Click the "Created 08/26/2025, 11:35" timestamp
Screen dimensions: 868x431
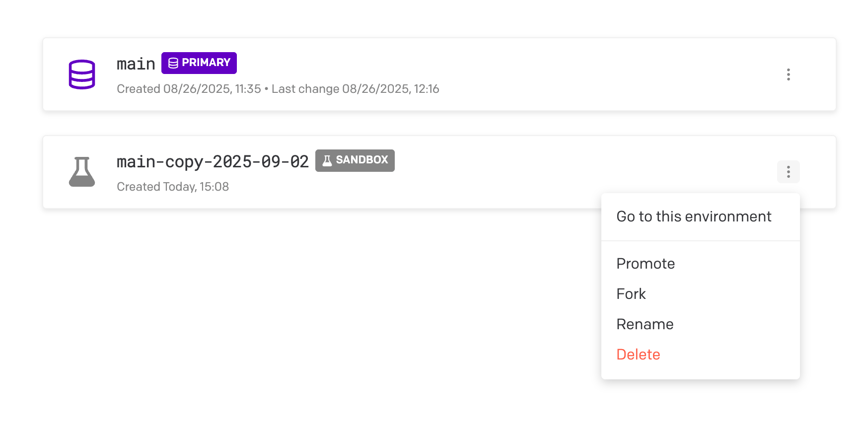tap(189, 89)
